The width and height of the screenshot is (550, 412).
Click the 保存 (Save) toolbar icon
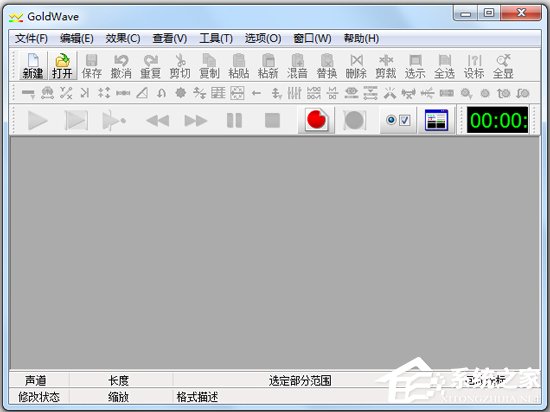point(92,60)
